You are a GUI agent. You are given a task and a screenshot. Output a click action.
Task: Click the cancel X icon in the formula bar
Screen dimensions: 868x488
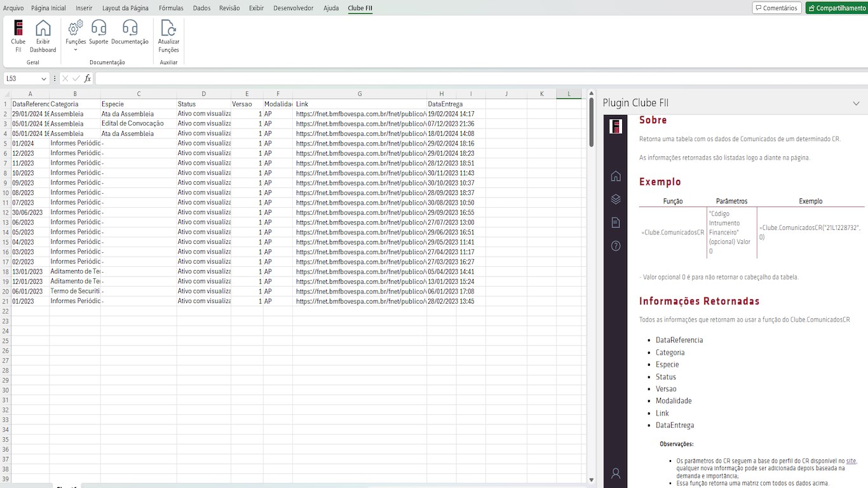(65, 78)
